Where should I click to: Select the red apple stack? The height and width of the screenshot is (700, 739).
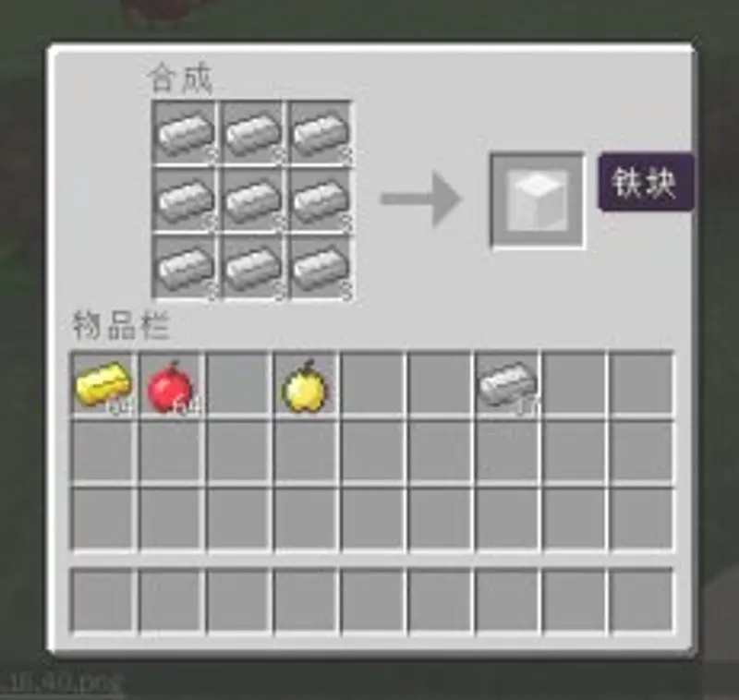point(171,385)
